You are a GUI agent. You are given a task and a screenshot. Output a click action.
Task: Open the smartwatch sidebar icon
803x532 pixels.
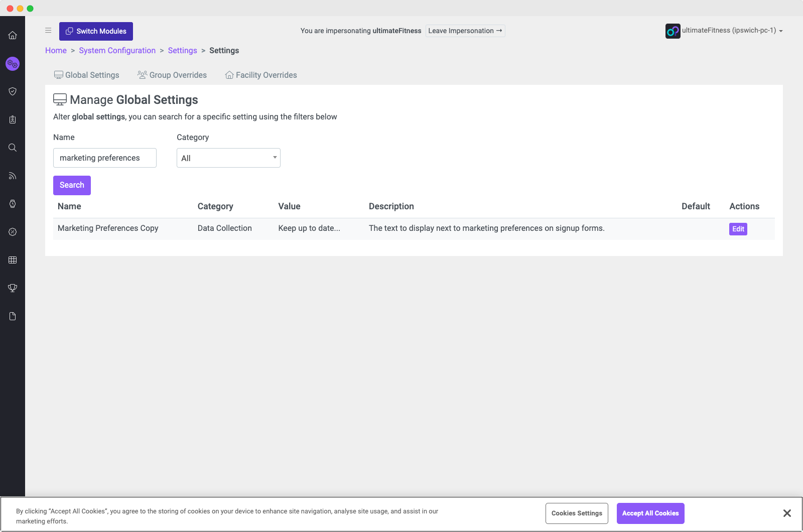(13, 204)
